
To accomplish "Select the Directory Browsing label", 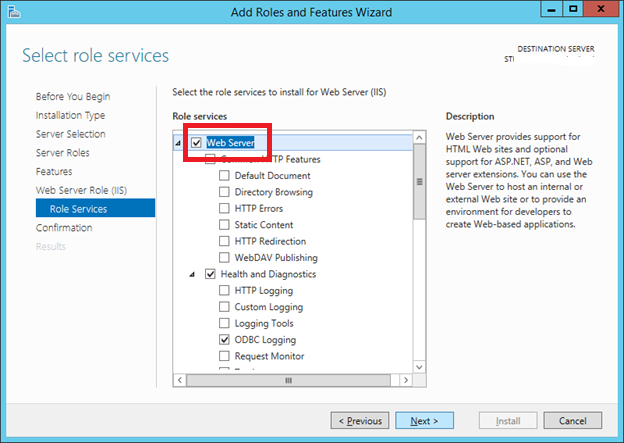I will point(274,192).
